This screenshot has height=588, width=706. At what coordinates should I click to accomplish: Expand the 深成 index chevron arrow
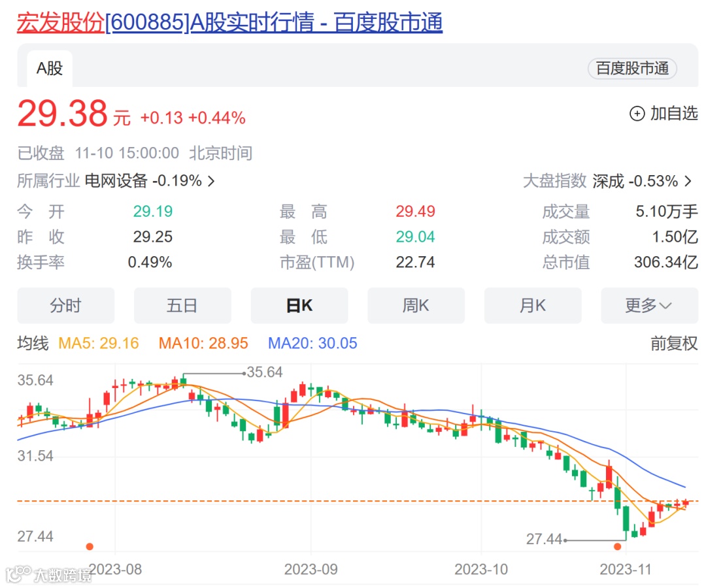[688, 182]
